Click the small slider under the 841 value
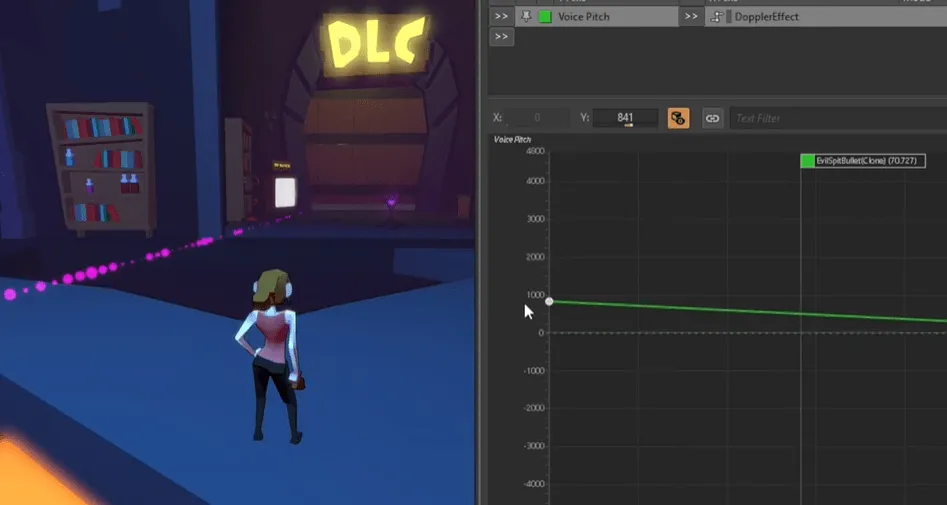The width and height of the screenshot is (947, 505). click(628, 125)
